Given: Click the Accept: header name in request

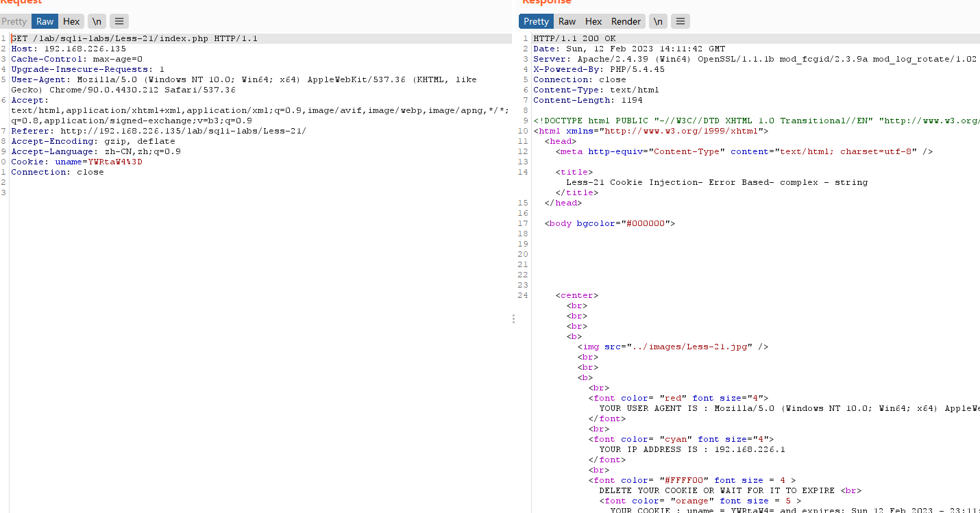Looking at the screenshot, I should coord(30,100).
